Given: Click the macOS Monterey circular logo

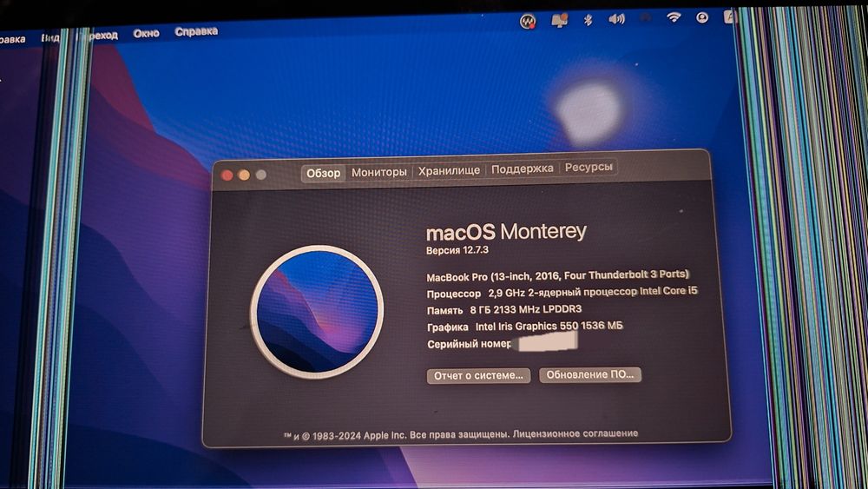Looking at the screenshot, I should click(317, 312).
